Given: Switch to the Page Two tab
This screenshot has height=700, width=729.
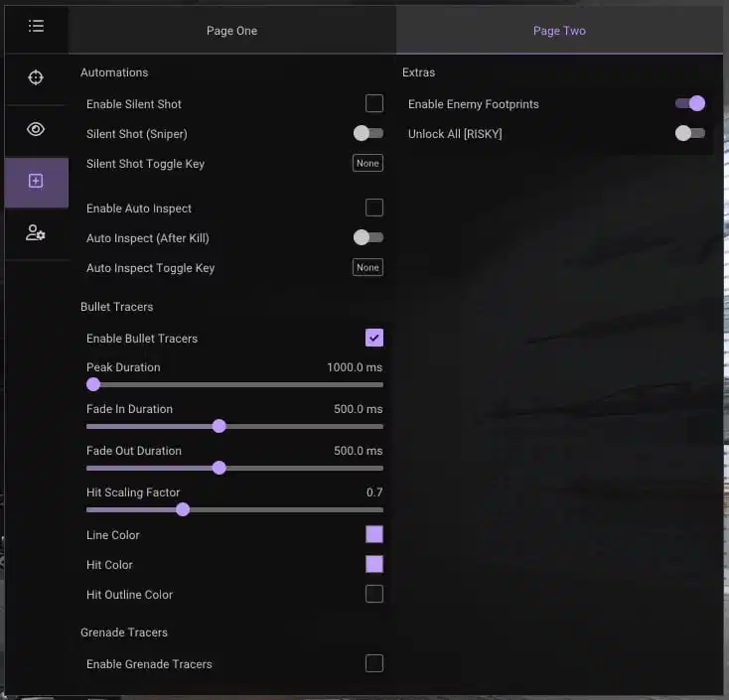Looking at the screenshot, I should [559, 31].
